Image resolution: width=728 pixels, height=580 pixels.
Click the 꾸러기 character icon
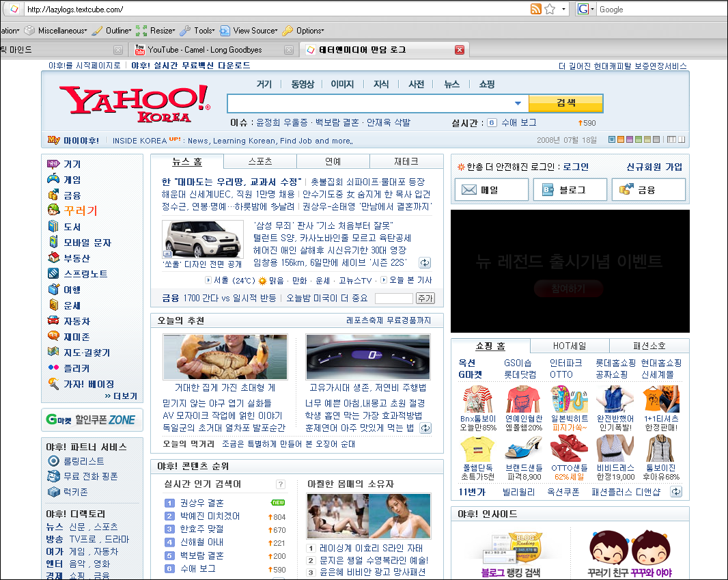coord(54,210)
